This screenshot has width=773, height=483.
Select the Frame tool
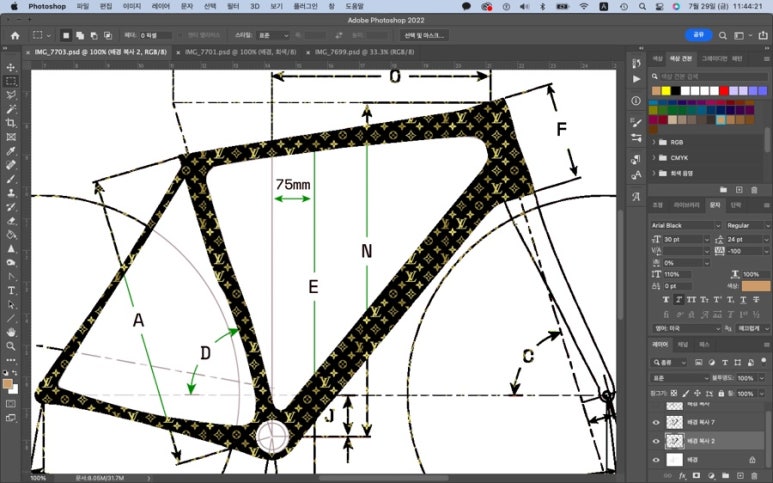coord(11,137)
